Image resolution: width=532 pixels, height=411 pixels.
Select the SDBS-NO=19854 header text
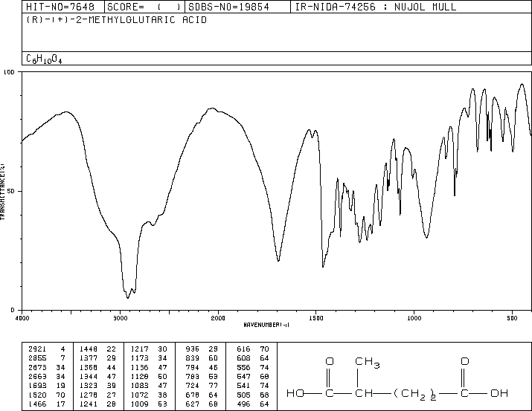[228, 7]
